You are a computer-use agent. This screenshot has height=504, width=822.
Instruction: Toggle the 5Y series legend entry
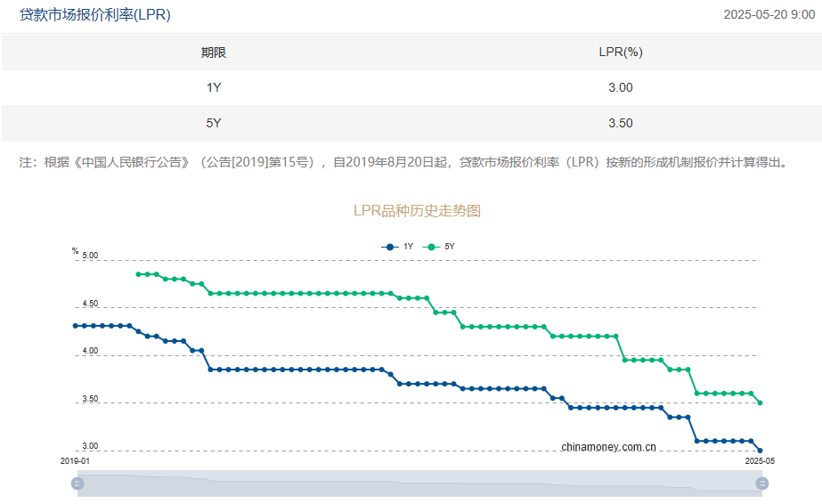(x=439, y=247)
